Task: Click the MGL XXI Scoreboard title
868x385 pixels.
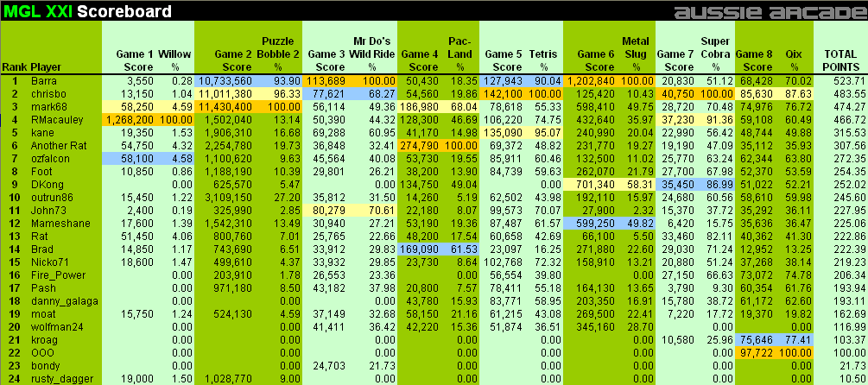Action: coord(86,12)
